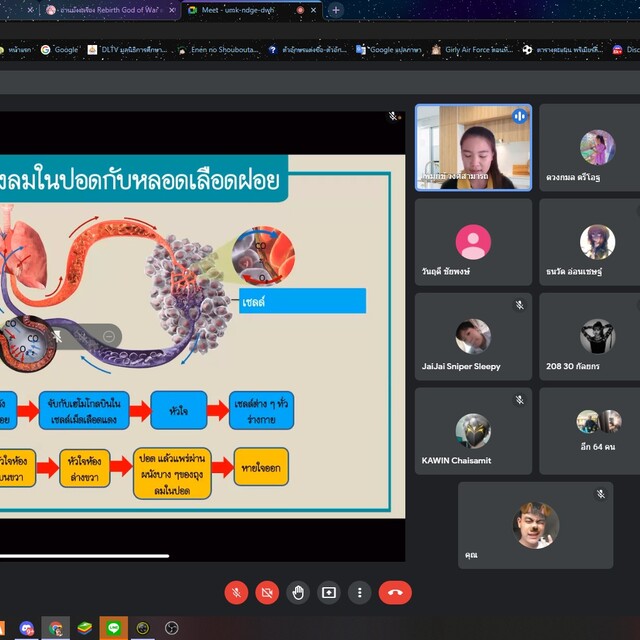This screenshot has height=640, width=640.
Task: Unmute your microphone in the call bar
Action: tap(237, 592)
